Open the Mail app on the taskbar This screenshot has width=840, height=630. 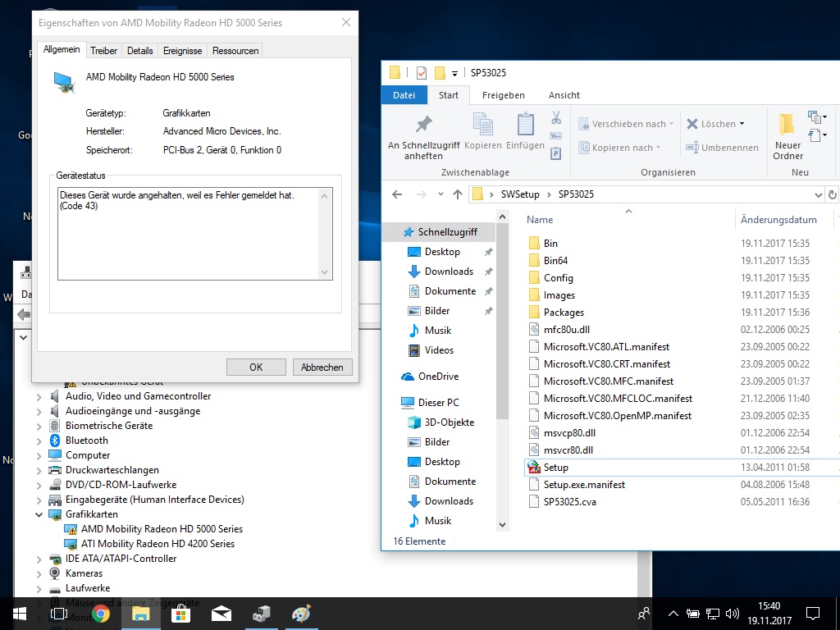(x=221, y=614)
